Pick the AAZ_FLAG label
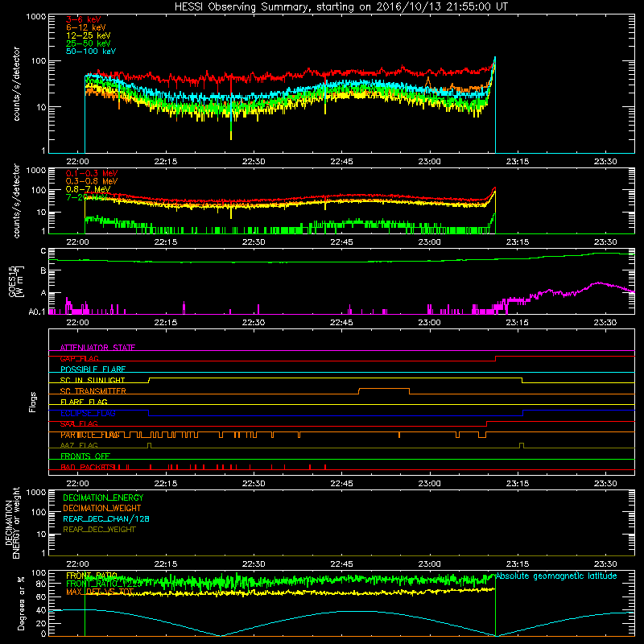 (x=79, y=445)
